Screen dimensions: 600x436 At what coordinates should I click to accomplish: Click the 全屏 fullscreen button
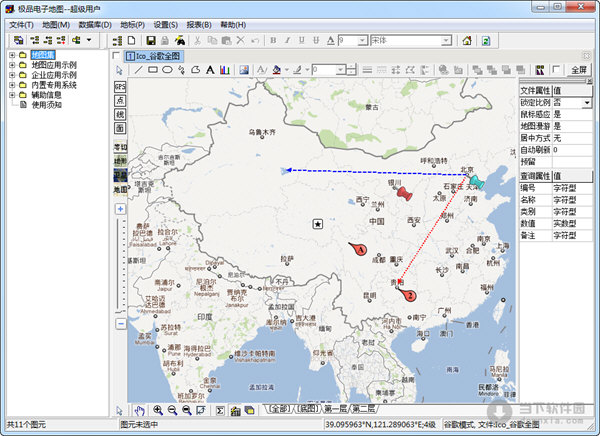[x=579, y=70]
